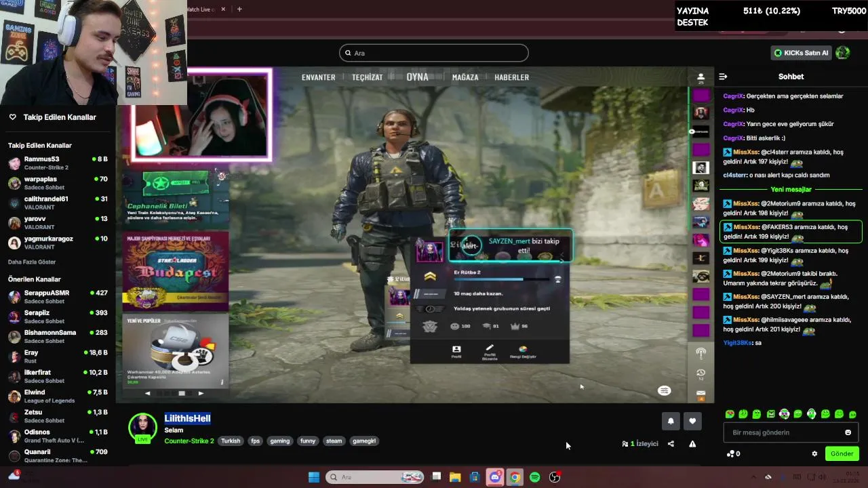The width and height of the screenshot is (868, 488).
Task: Send the chat message with Gönder
Action: pos(842,453)
